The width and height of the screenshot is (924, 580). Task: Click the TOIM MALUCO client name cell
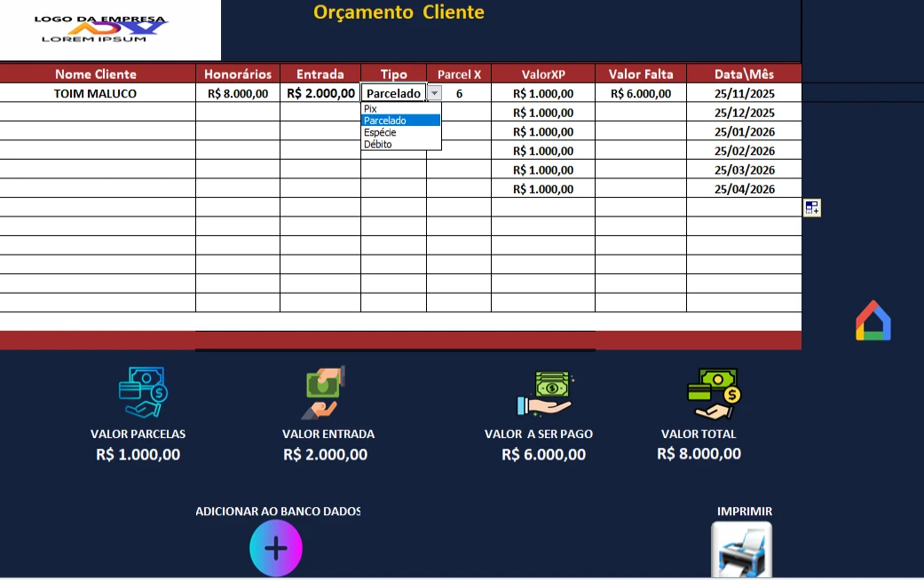(x=96, y=93)
